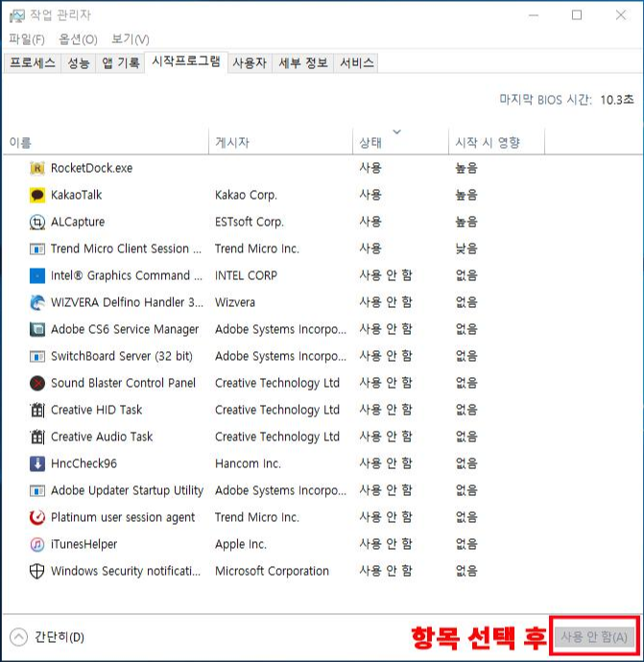
Task: Click the ALCapture icon
Action: (37, 222)
